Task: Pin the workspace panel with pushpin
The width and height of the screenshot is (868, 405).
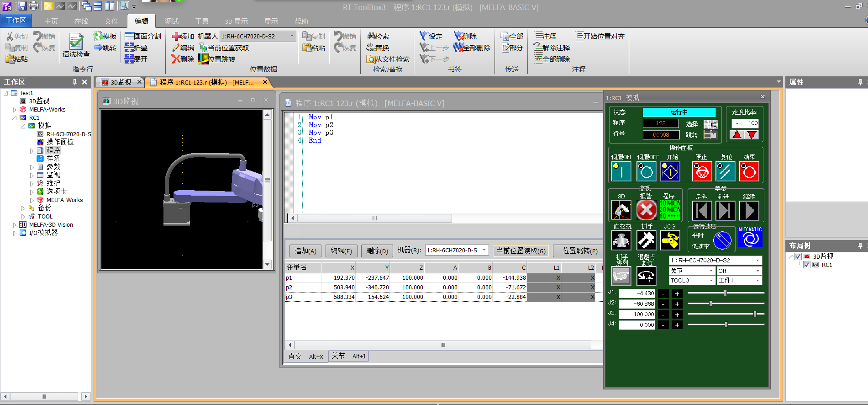Action: point(74,82)
